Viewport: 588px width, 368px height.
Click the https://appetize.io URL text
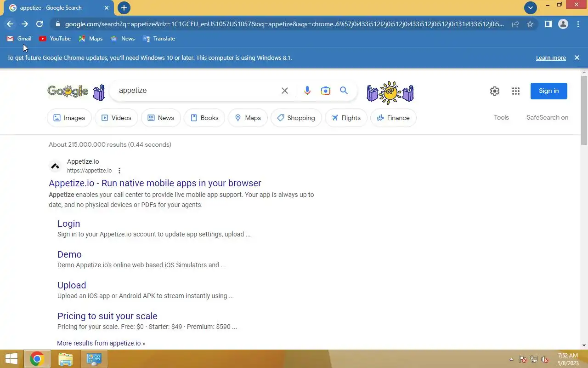89,171
